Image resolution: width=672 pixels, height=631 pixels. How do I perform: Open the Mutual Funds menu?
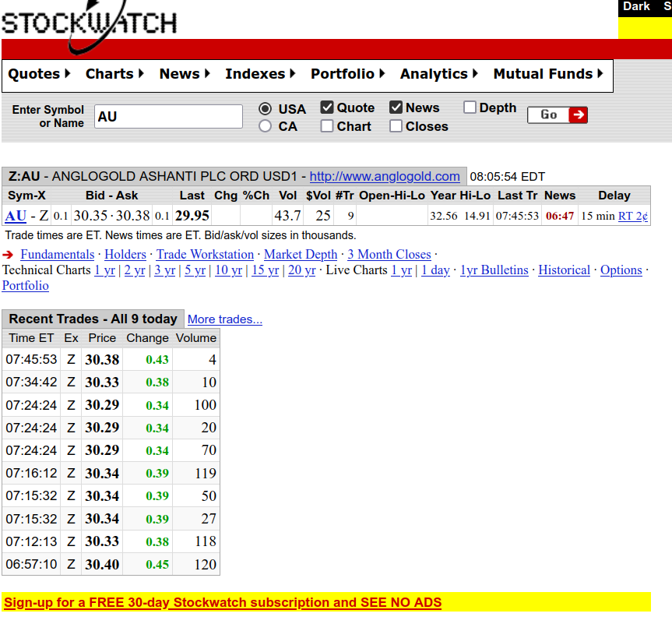(x=548, y=74)
